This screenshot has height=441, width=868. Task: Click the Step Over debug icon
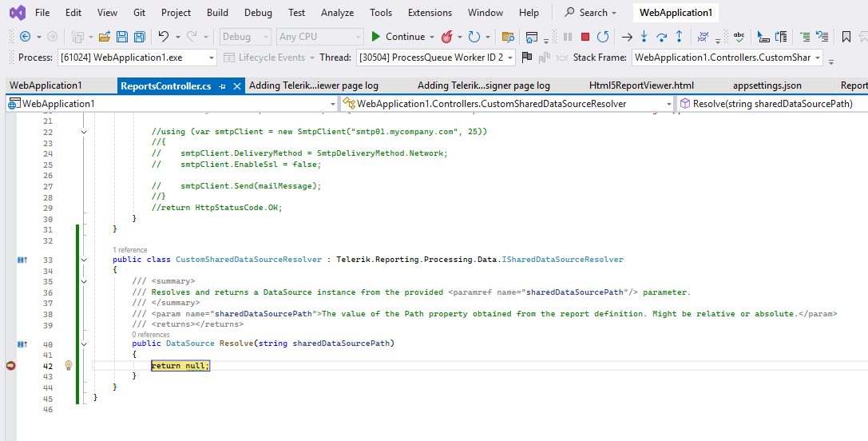point(661,37)
